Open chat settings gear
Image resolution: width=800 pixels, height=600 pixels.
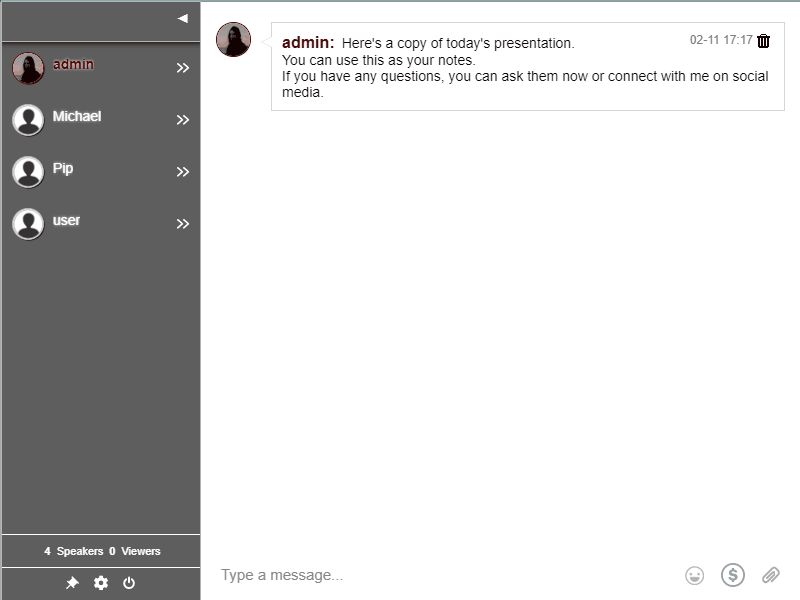pos(101,583)
